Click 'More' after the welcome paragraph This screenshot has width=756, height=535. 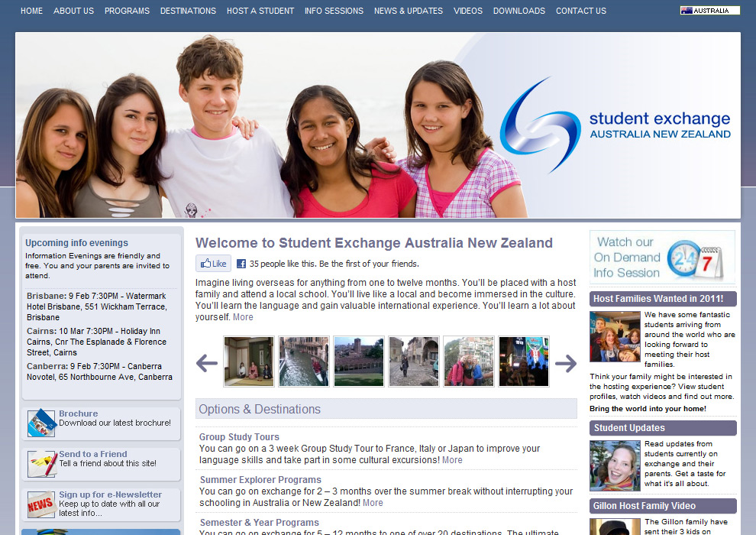point(243,317)
